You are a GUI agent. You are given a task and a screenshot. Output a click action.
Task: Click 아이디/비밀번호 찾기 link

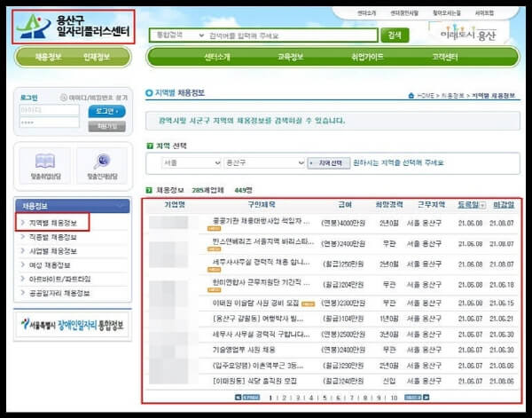(x=94, y=98)
